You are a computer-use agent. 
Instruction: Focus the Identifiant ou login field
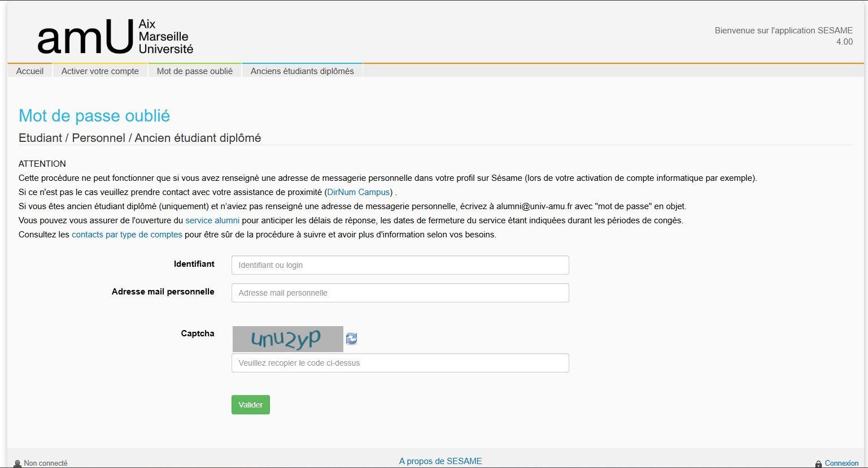(x=400, y=265)
